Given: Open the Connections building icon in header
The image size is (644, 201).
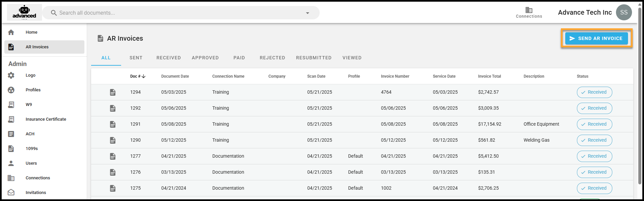Looking at the screenshot, I should point(529,10).
